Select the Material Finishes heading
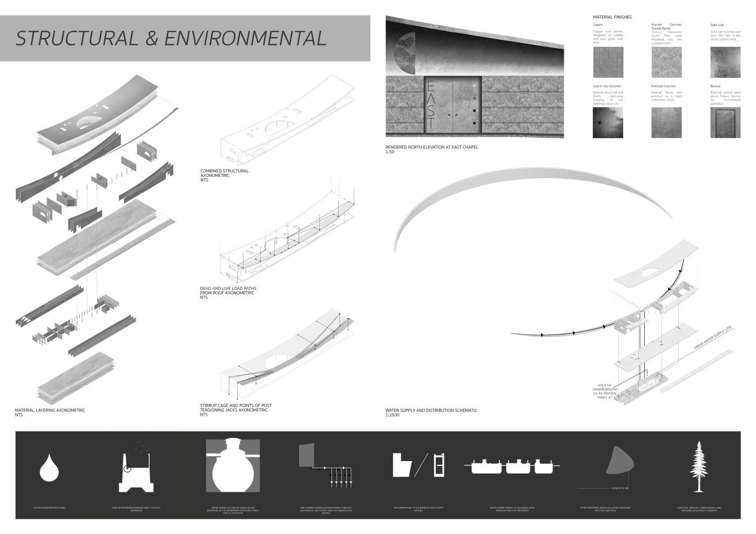756x534 pixels. pyautogui.click(x=612, y=17)
